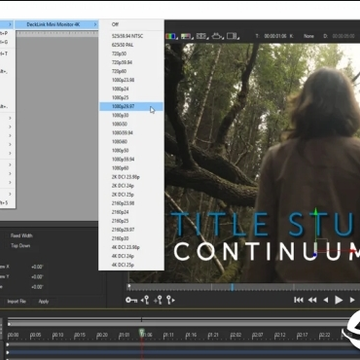Click the Import File button
This screenshot has width=360, height=360.
point(16,301)
